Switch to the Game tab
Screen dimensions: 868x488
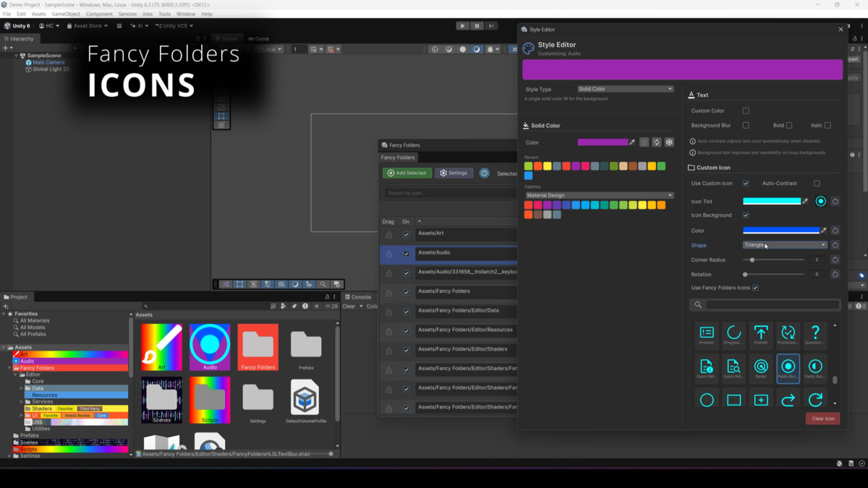(258, 39)
